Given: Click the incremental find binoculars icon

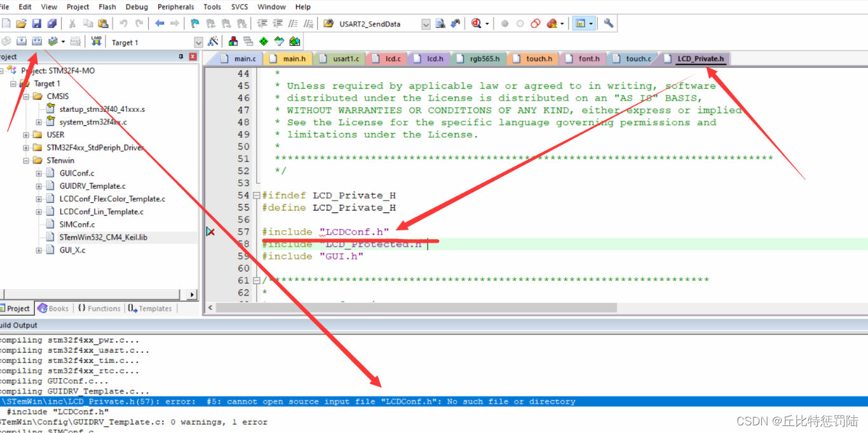Looking at the screenshot, I should tap(455, 24).
